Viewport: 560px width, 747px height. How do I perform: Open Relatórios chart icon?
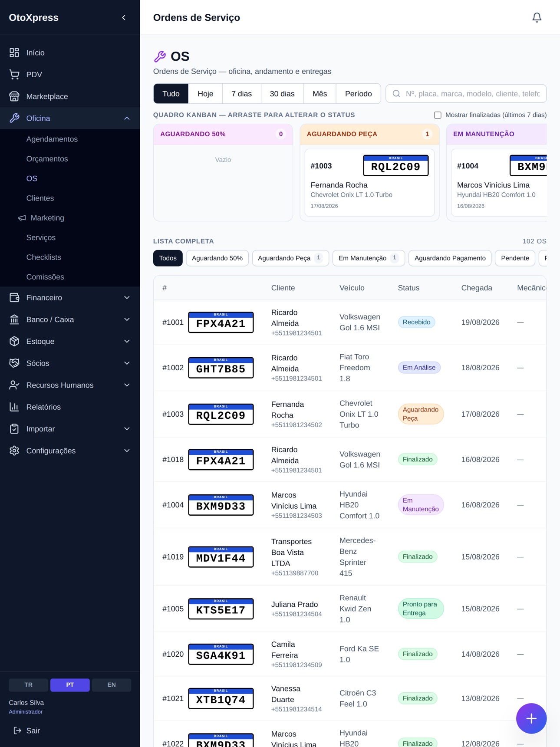14,407
